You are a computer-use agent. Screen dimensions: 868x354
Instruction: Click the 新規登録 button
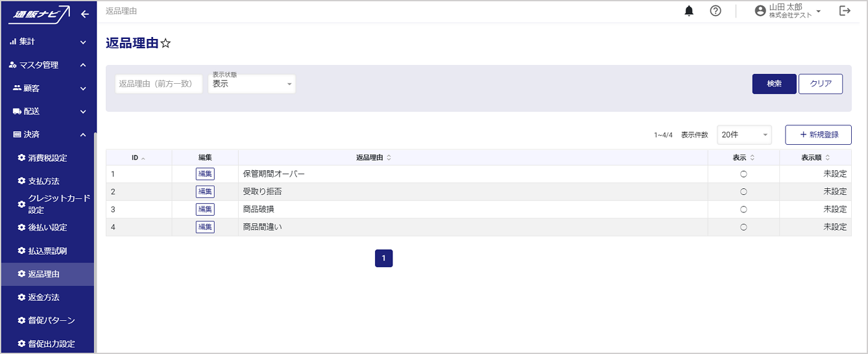(818, 134)
